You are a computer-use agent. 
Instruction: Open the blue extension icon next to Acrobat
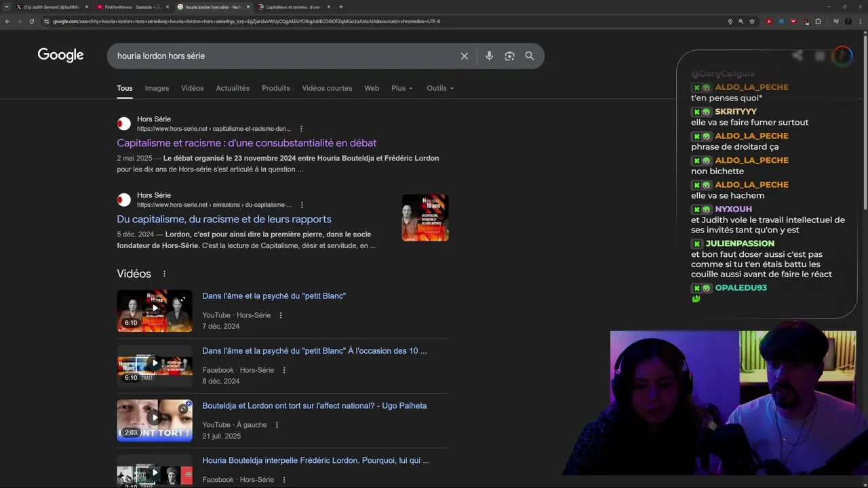(x=781, y=21)
